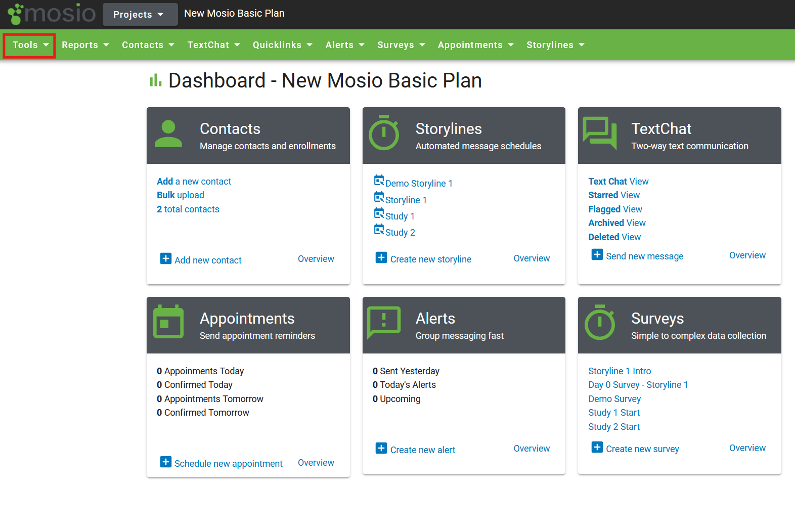Open the Study 1 storyline link
Screen dimensions: 795x532
(400, 216)
